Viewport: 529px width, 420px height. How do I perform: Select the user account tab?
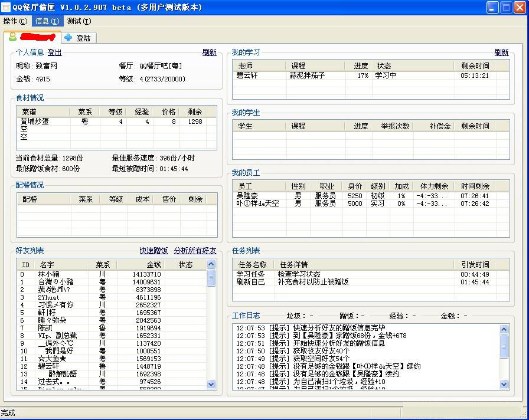point(32,37)
